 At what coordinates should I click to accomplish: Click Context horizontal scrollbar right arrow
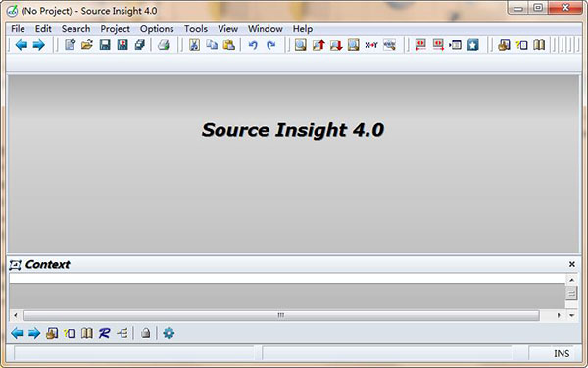[559, 315]
